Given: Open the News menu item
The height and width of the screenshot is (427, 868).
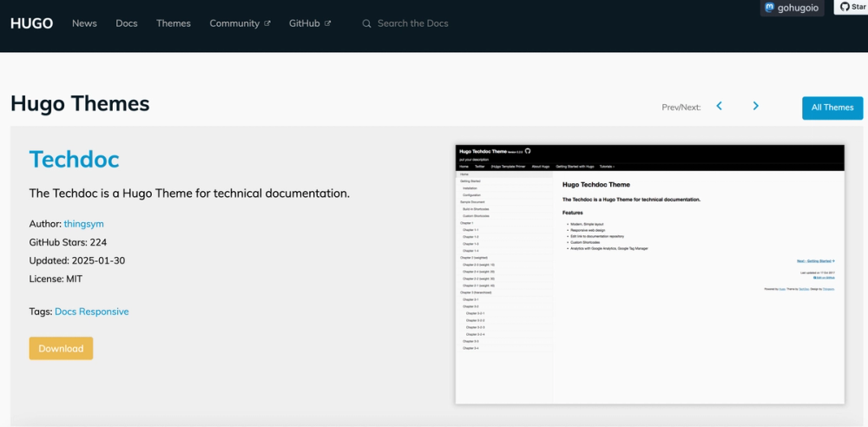Looking at the screenshot, I should coord(84,23).
